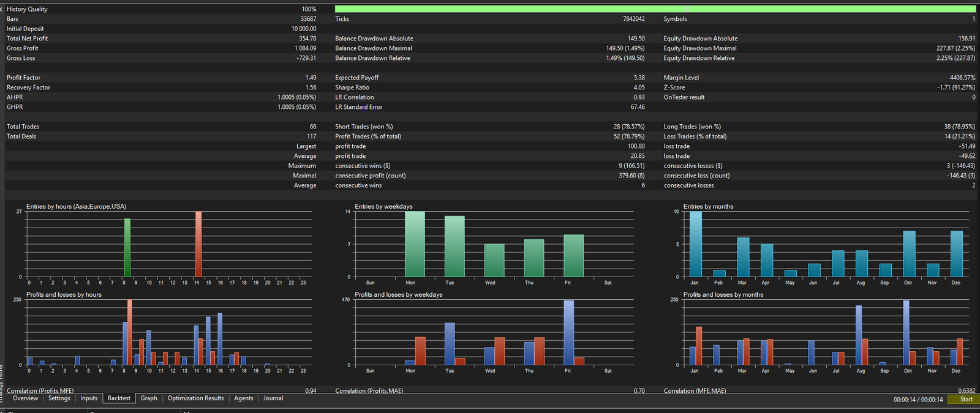Click the Total Trades value '66'
The height and width of the screenshot is (413, 980).
pos(313,127)
